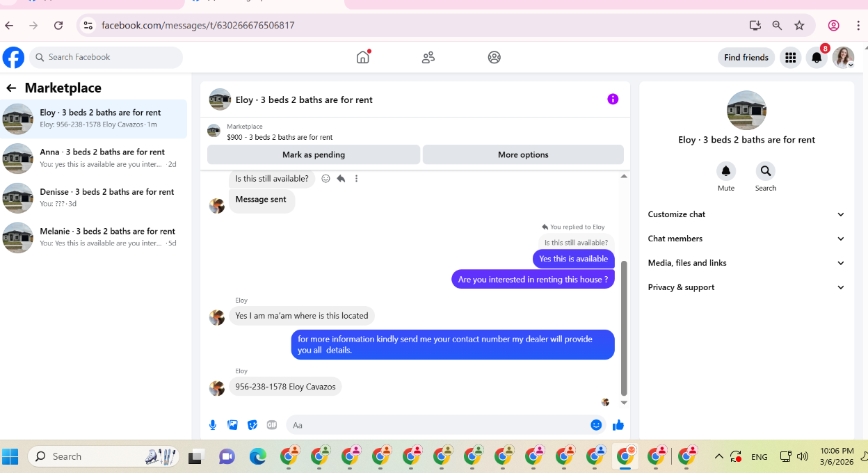This screenshot has height=473, width=868.
Task: Click 'Yes this is available' sent message
Action: (x=574, y=259)
